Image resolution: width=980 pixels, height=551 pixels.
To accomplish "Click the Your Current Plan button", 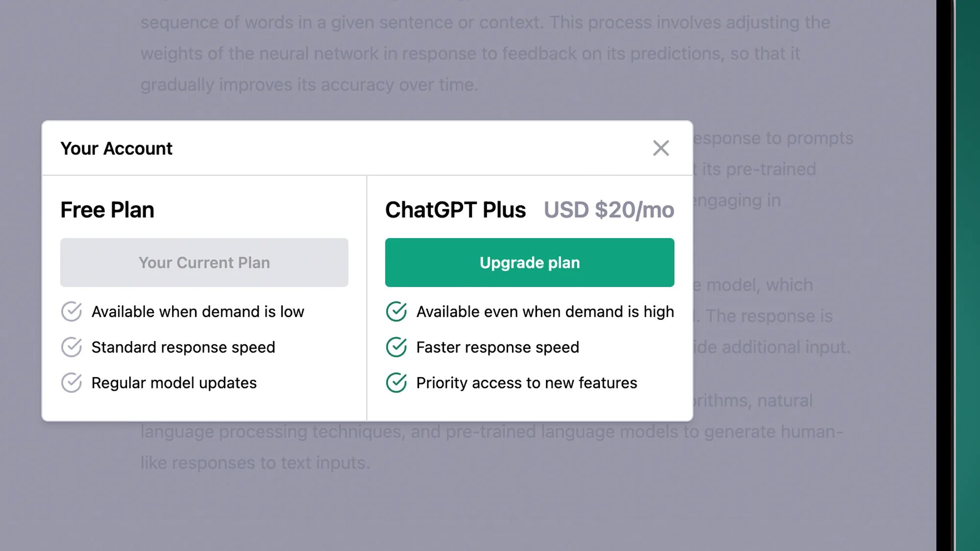I will [204, 263].
